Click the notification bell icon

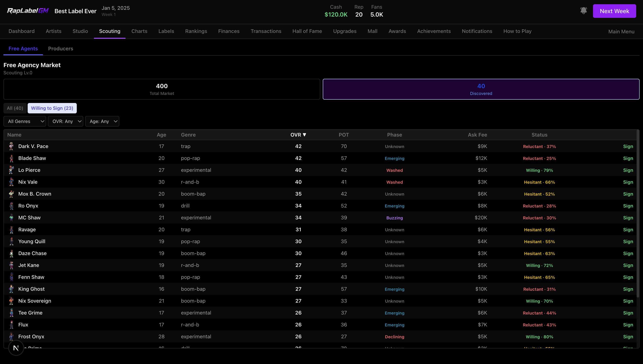(x=583, y=11)
